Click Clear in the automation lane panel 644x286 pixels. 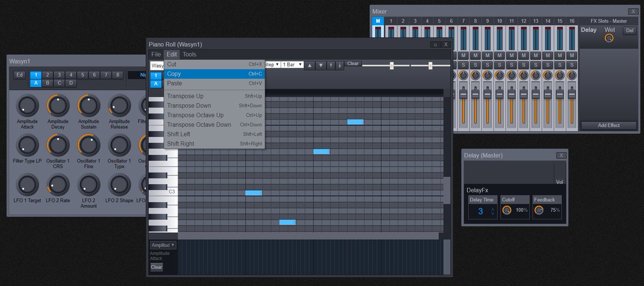[x=156, y=267]
